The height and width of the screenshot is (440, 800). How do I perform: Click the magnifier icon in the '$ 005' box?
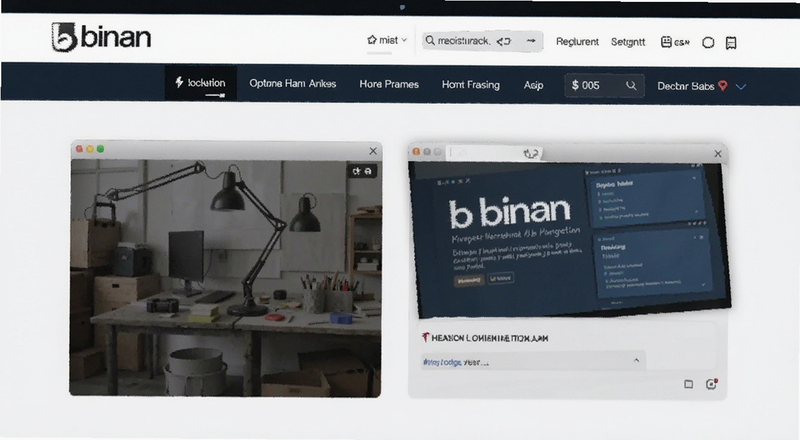pyautogui.click(x=631, y=86)
